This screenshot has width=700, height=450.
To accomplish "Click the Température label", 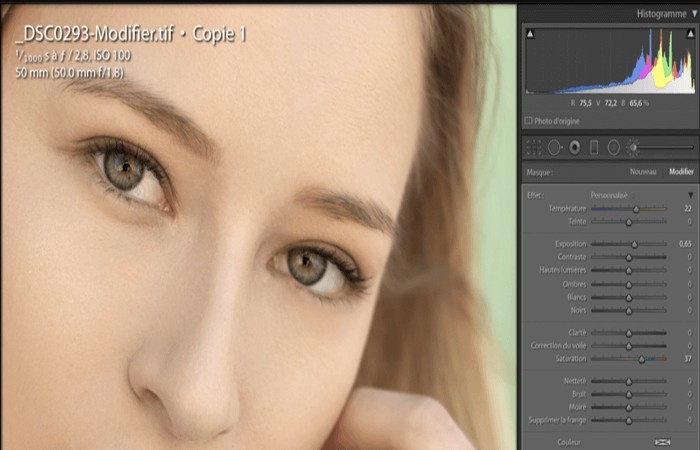I will (567, 208).
